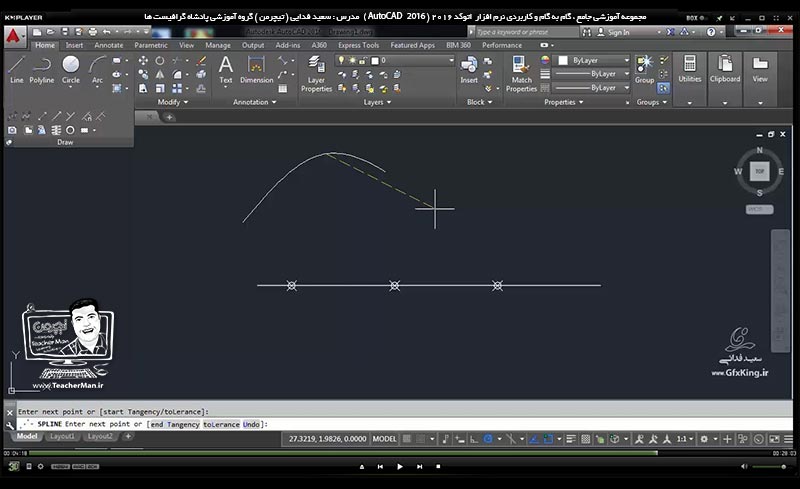Open the Manage ribbon tab

(218, 45)
